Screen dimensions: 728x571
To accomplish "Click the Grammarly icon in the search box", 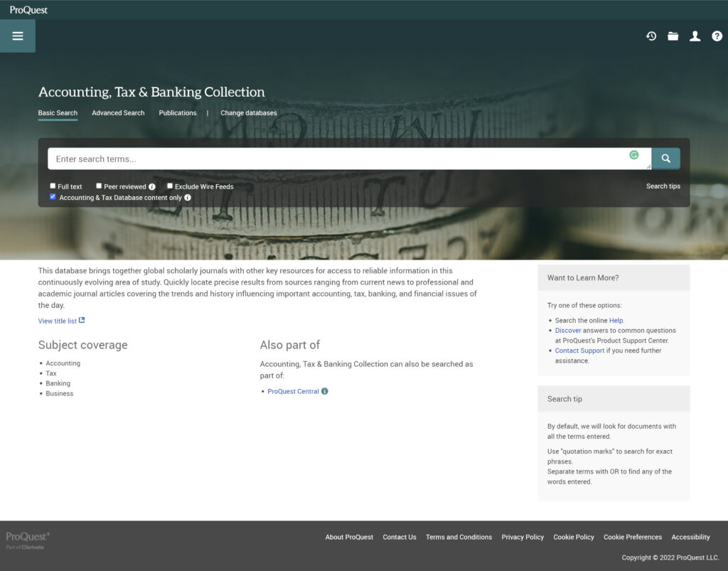I will coord(634,155).
